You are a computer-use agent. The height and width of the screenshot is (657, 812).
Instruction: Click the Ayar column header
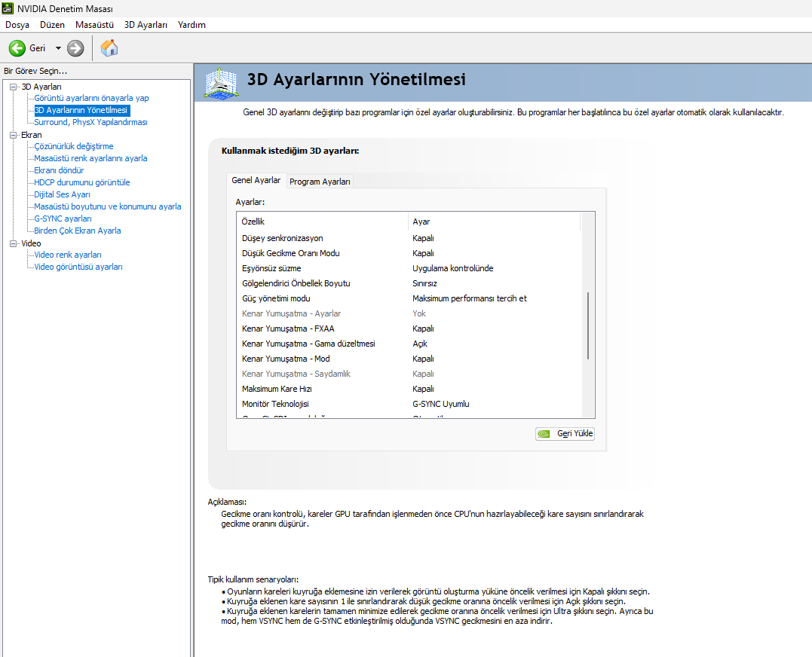(x=495, y=222)
